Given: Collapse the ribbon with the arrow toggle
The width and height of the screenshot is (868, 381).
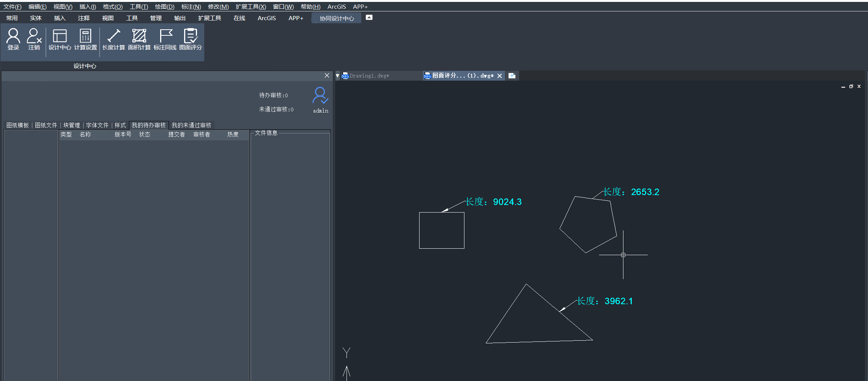Looking at the screenshot, I should coord(369,17).
